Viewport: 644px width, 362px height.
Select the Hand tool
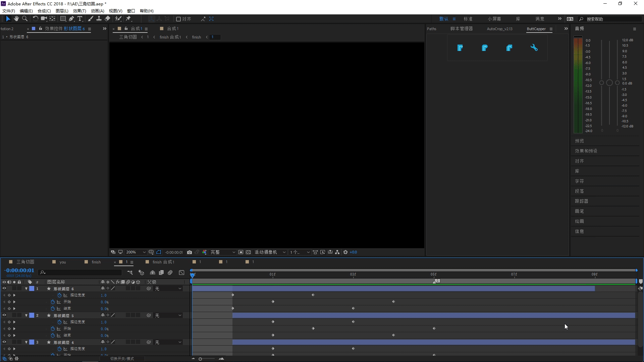click(16, 19)
